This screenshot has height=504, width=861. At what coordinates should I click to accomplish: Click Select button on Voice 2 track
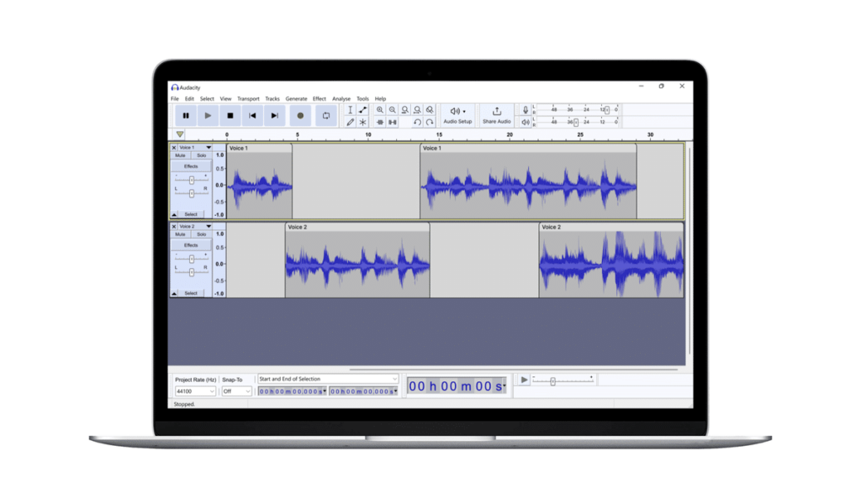[191, 293]
